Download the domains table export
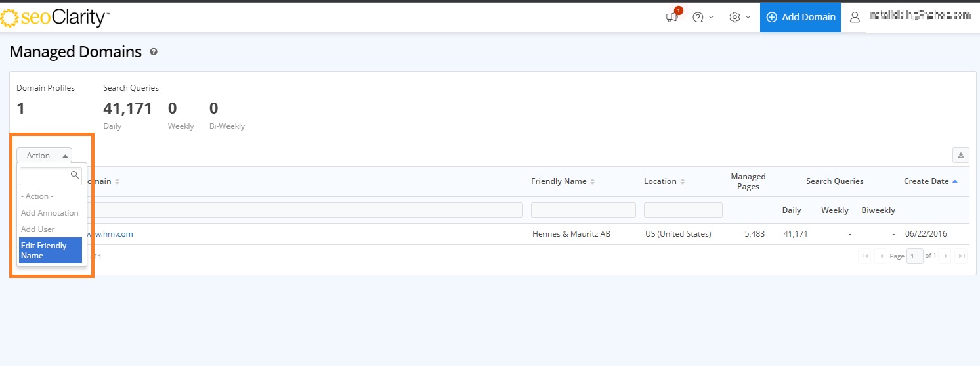980x366 pixels. (961, 155)
